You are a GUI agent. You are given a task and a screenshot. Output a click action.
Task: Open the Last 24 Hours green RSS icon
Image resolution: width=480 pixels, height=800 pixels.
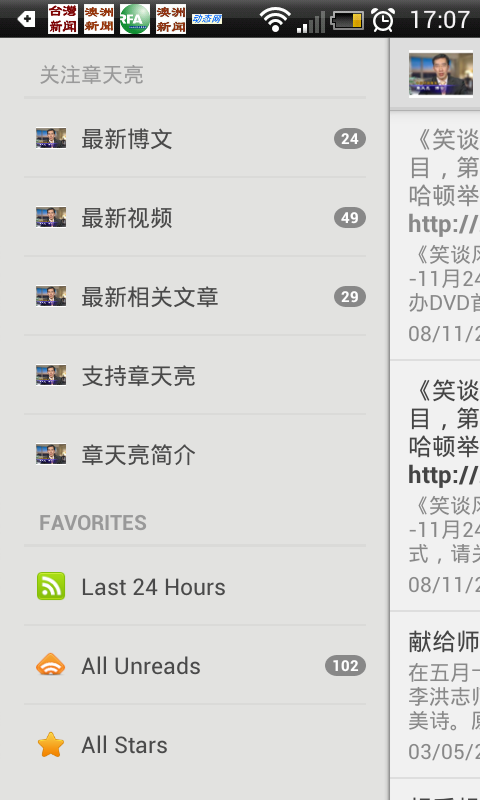[51, 586]
